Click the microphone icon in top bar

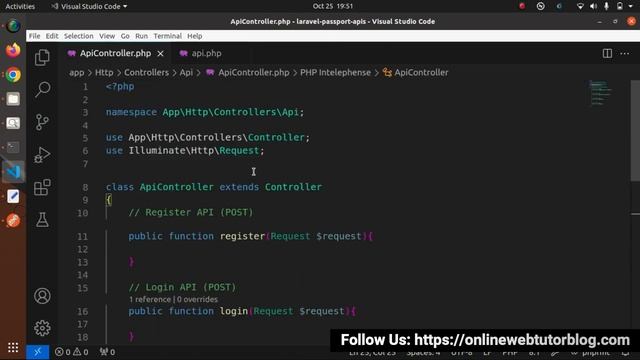[x=607, y=6]
